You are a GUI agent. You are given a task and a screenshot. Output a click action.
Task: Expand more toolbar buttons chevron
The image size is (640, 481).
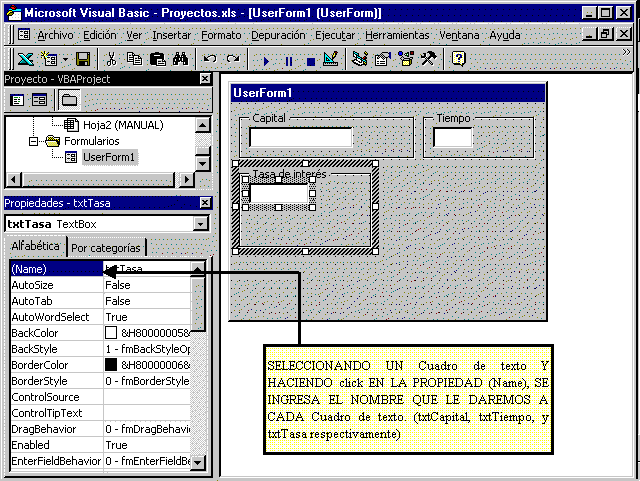click(x=626, y=52)
